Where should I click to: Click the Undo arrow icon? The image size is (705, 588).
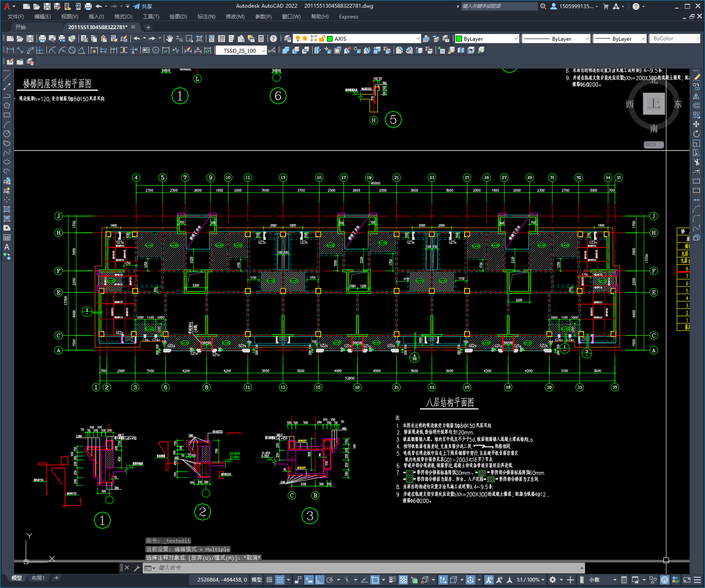point(137,39)
